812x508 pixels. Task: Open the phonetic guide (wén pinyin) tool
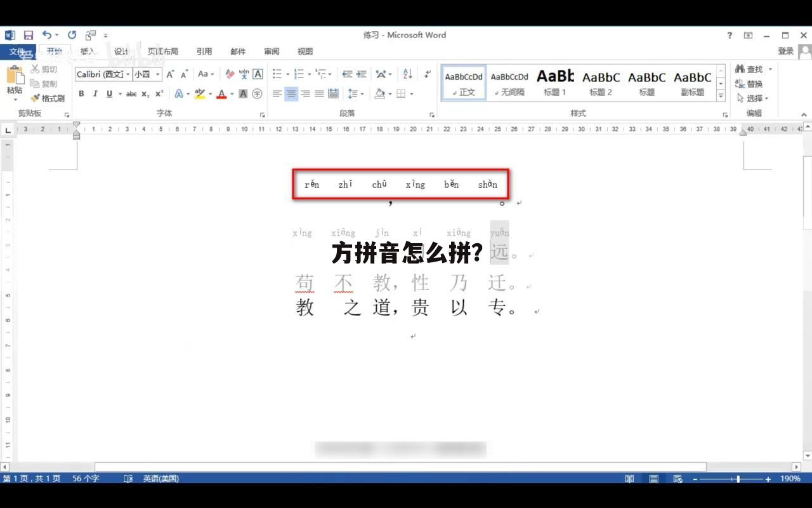[x=244, y=74]
